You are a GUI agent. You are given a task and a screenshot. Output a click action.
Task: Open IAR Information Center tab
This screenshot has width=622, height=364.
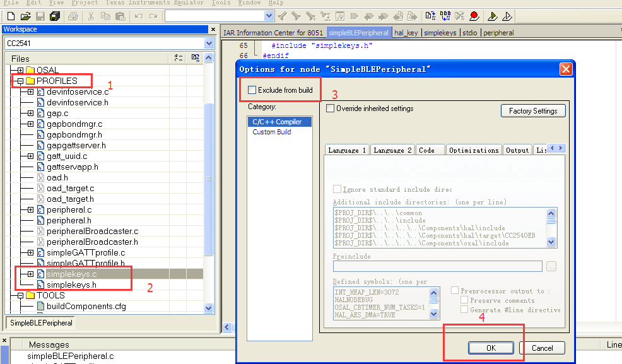(x=273, y=33)
